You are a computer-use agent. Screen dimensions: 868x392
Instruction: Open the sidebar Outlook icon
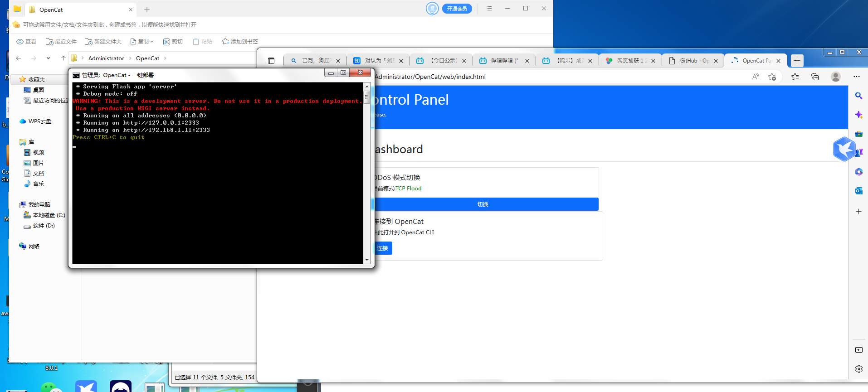[x=858, y=191]
